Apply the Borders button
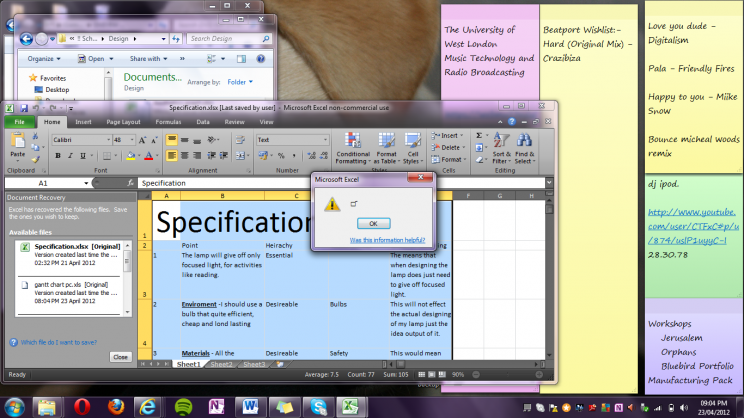The height and width of the screenshot is (418, 744). pos(107,156)
